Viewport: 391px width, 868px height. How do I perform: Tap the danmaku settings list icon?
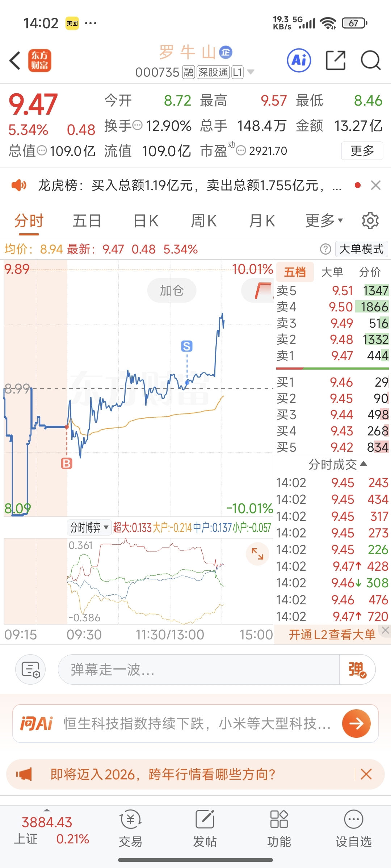[x=30, y=669]
